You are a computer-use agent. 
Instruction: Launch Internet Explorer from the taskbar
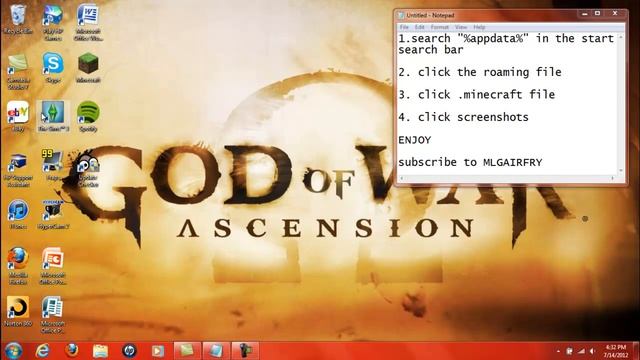point(42,351)
